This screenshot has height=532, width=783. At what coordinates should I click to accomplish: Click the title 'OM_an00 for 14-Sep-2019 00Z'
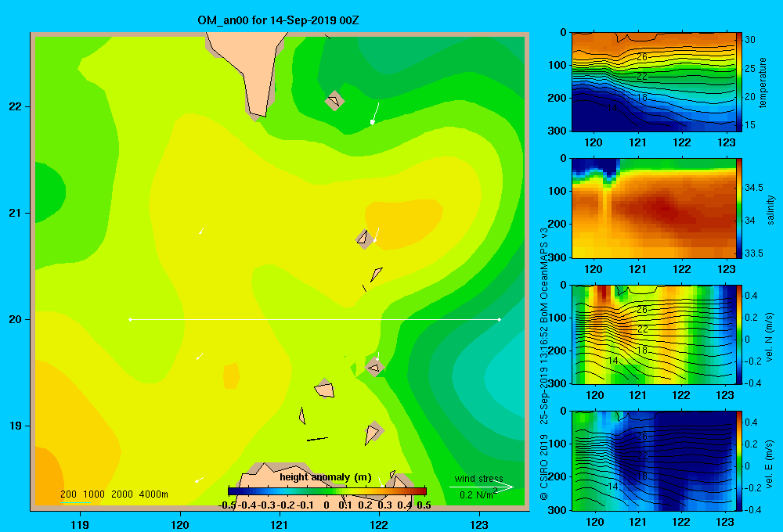278,20
